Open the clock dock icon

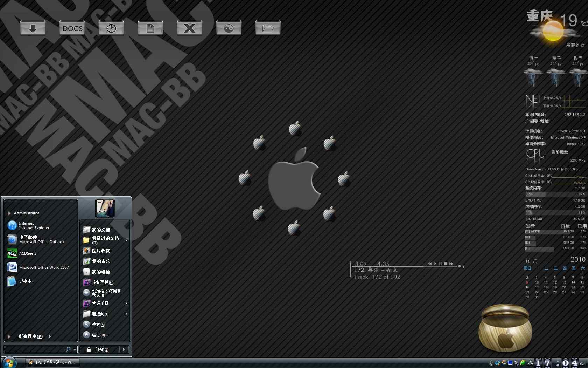point(111,28)
